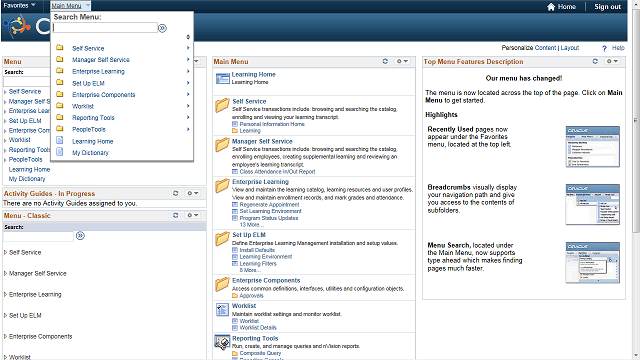The height and width of the screenshot is (360, 640).
Task: Open Reporting Tools in dropdown menu
Action: point(93,118)
